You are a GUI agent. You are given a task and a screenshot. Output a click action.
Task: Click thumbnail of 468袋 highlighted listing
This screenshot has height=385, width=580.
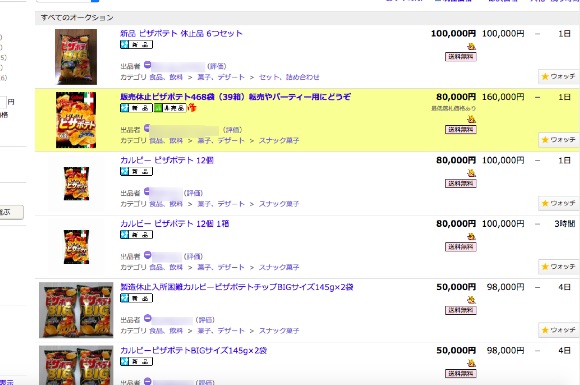pyautogui.click(x=76, y=120)
